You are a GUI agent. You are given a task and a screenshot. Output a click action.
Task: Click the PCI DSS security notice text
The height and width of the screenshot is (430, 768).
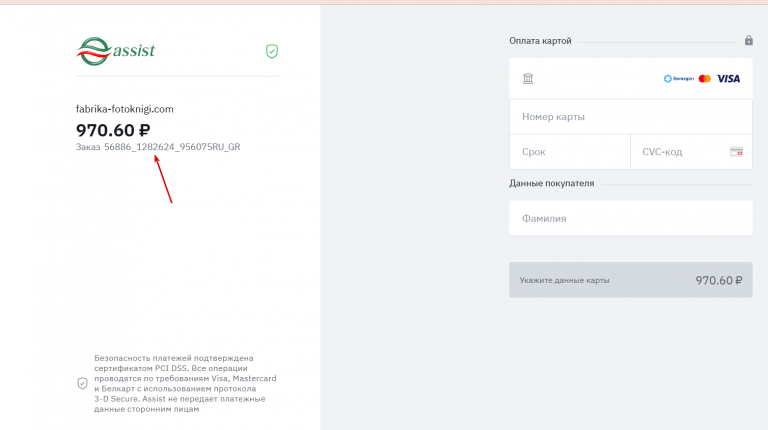[185, 383]
